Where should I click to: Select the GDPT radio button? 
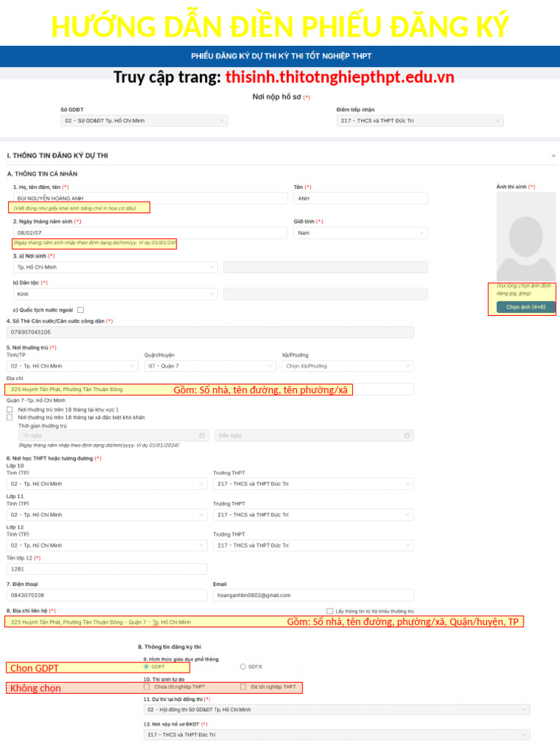point(146,667)
